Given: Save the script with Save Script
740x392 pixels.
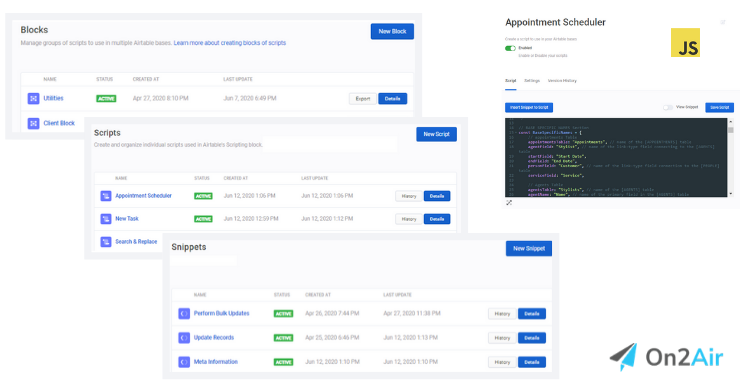Looking at the screenshot, I should click(720, 108).
